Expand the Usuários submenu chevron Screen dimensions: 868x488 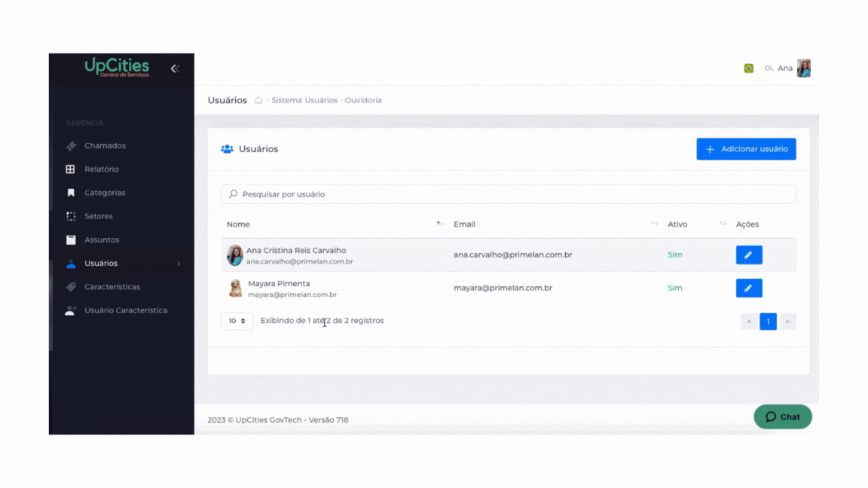(179, 264)
